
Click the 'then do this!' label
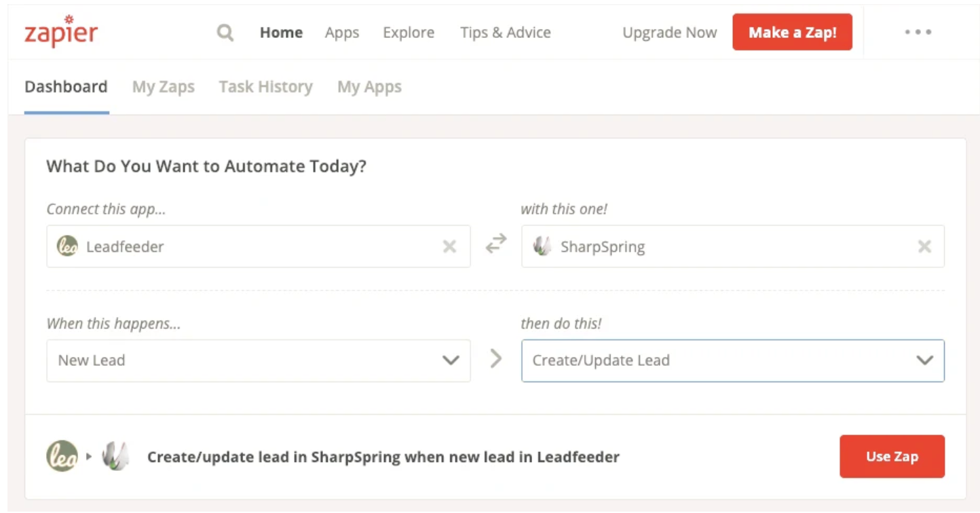[x=561, y=324]
